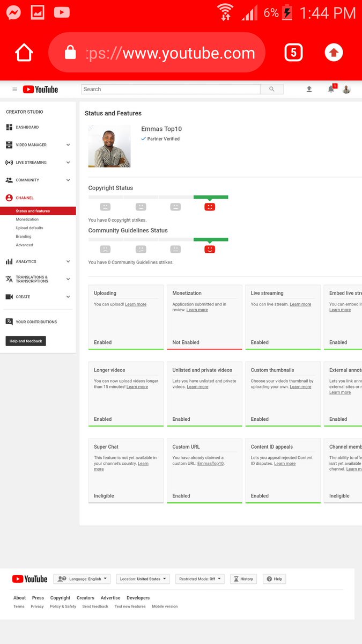Click the Live Streaming sidebar icon
The height and width of the screenshot is (644, 362).
(9, 162)
